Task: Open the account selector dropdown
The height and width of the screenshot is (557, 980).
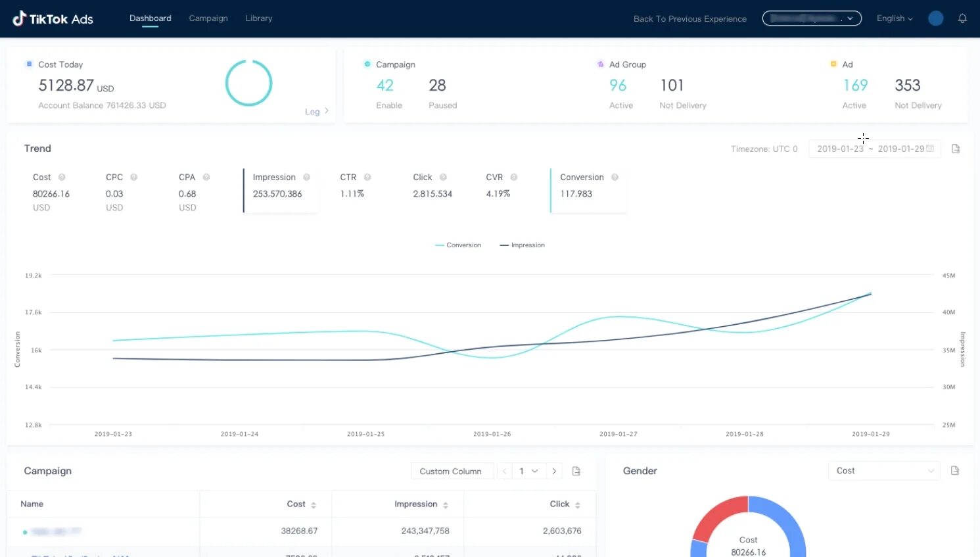Action: 812,18
